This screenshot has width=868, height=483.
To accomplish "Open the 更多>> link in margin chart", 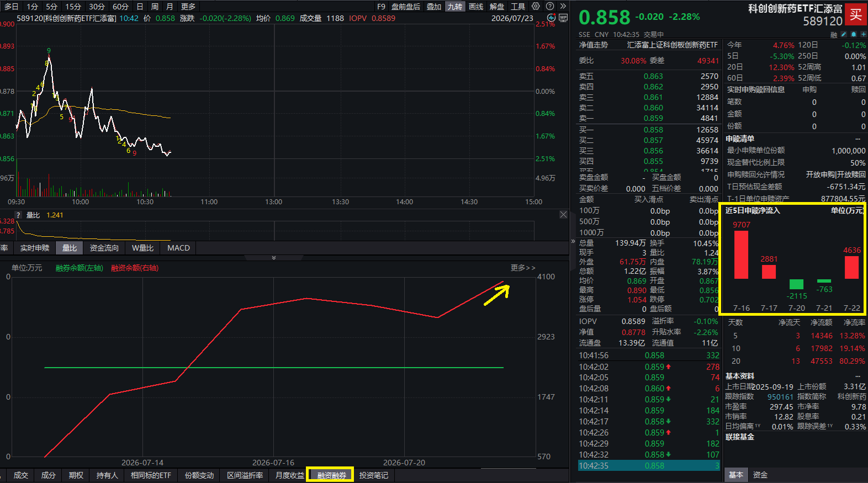I will (x=523, y=268).
